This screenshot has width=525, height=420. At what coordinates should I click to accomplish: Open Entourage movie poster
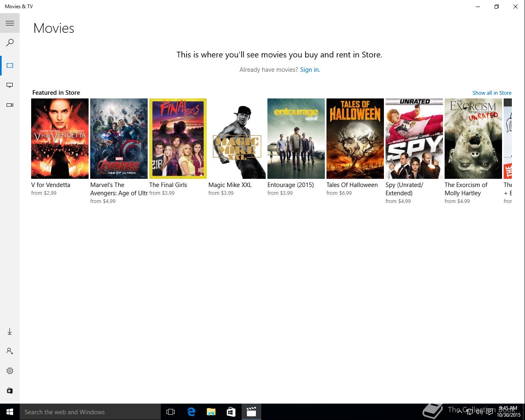pyautogui.click(x=296, y=139)
